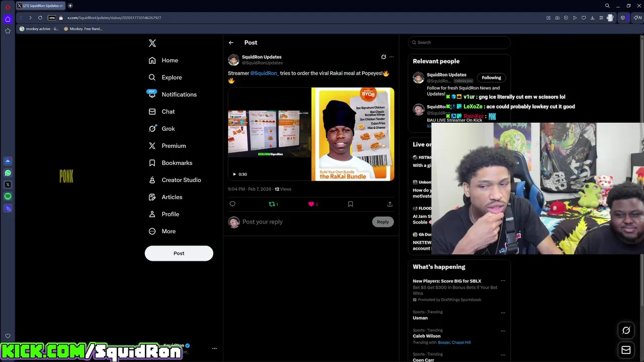This screenshot has width=644, height=362.
Task: Open Explore in X sidebar
Action: (166, 77)
